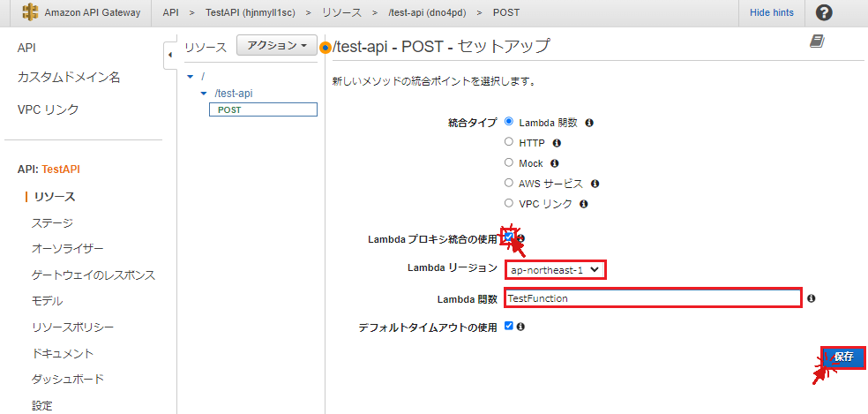This screenshot has height=414, width=868.
Task: Open リソースポリシー in the sidebar
Action: (73, 327)
